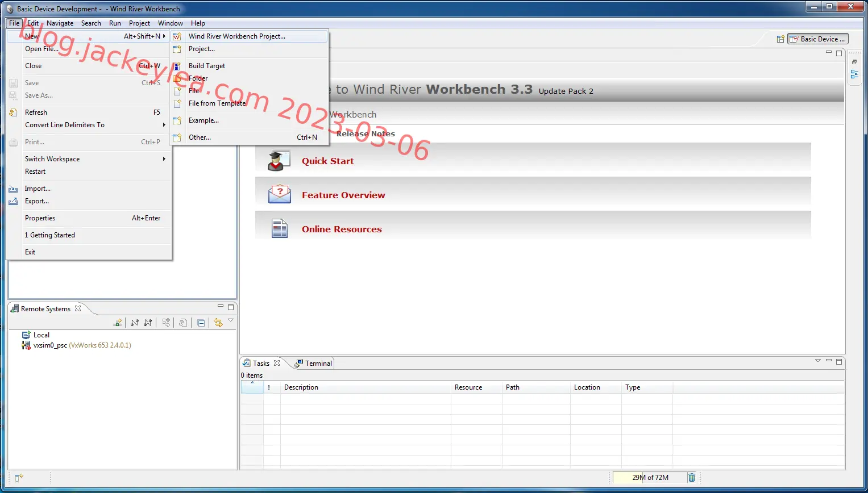The image size is (868, 493).
Task: Open the Release Notes link
Action: click(366, 134)
